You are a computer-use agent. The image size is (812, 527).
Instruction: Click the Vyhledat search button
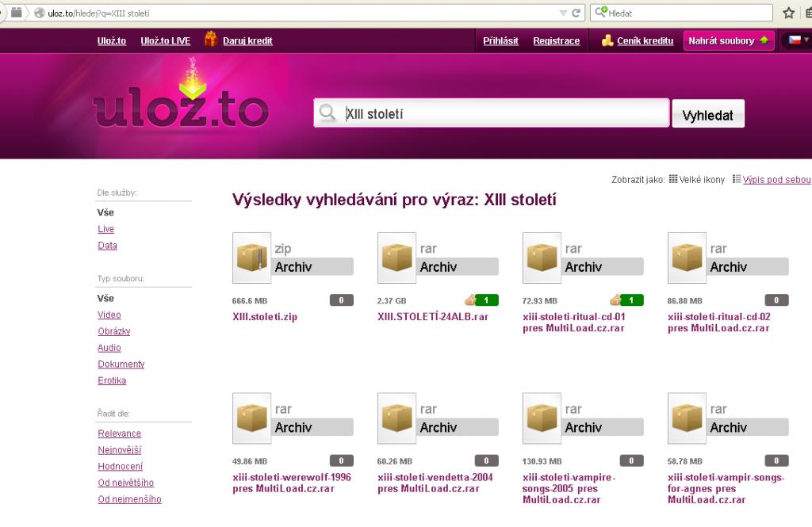click(x=708, y=113)
